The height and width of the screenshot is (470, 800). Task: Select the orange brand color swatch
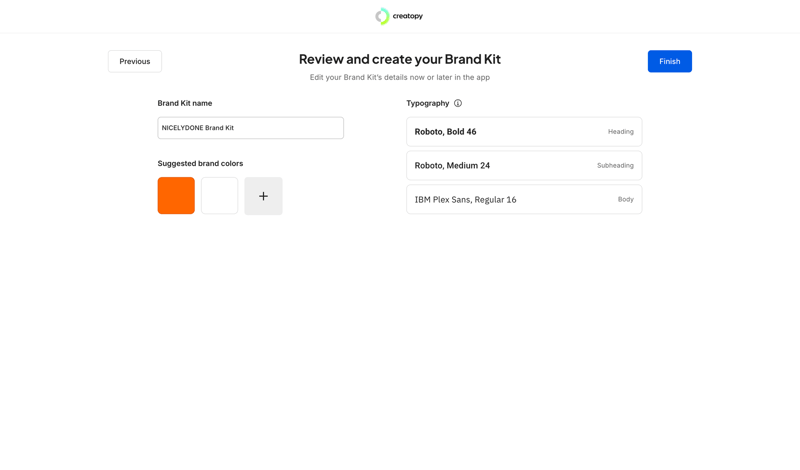tap(176, 195)
